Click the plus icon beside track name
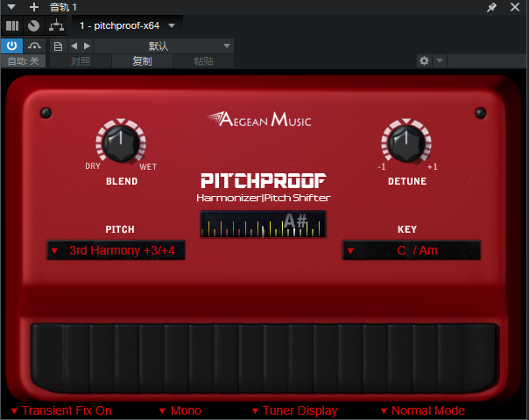The width and height of the screenshot is (529, 420). coord(34,7)
